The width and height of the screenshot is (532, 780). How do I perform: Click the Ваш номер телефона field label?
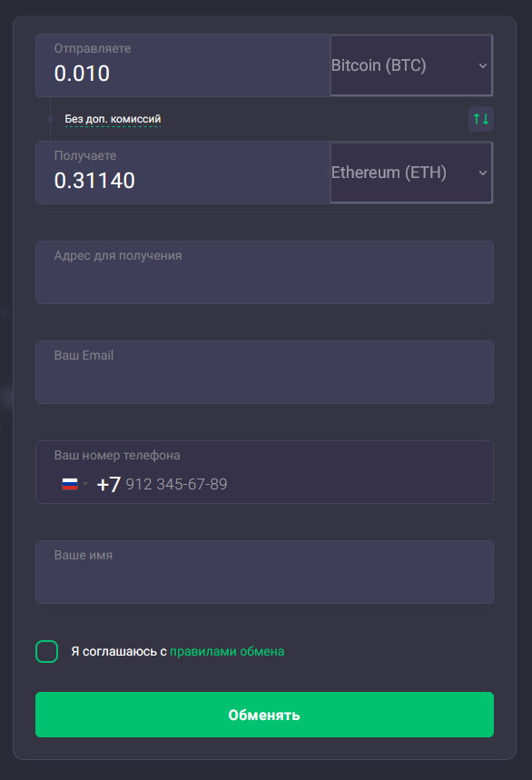pyautogui.click(x=117, y=455)
